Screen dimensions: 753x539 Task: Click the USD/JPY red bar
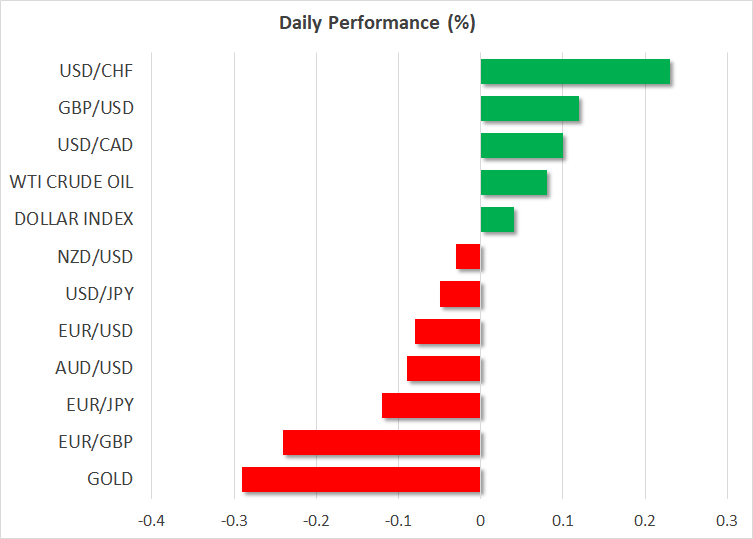[x=460, y=294]
